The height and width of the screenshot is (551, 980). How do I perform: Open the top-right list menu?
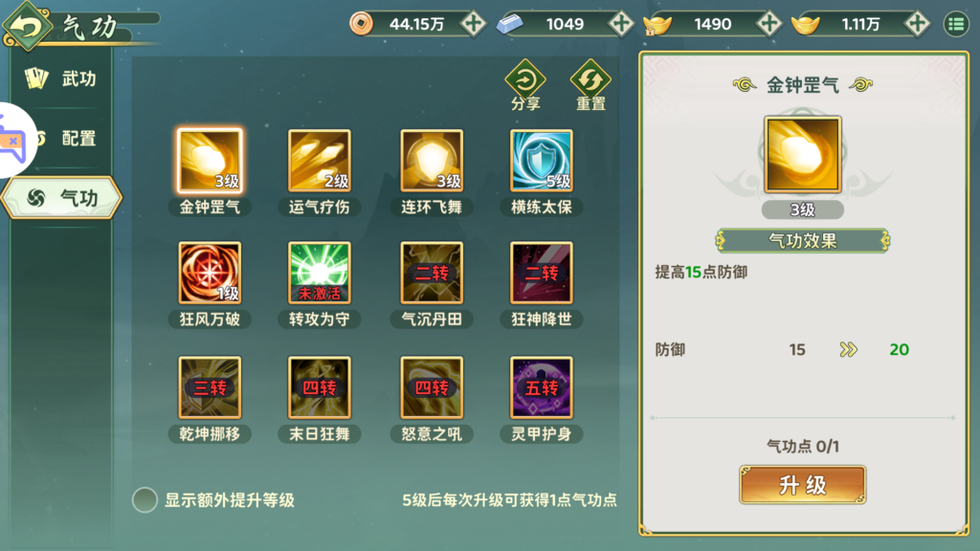pyautogui.click(x=956, y=24)
